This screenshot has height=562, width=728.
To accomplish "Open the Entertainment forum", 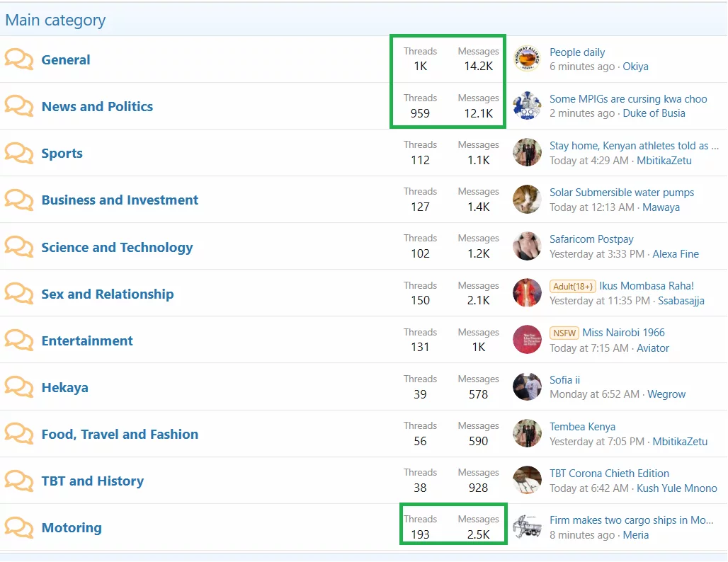I will [87, 341].
